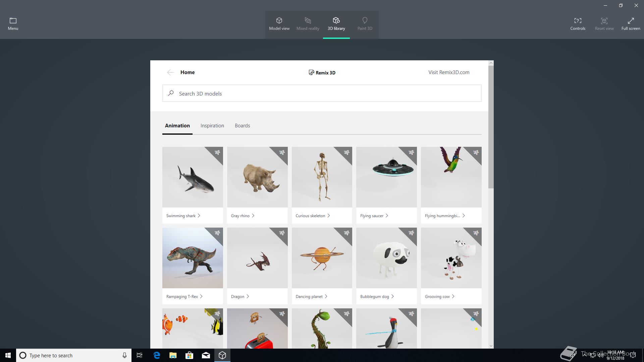Click library scrollbar up arrow

(491, 63)
